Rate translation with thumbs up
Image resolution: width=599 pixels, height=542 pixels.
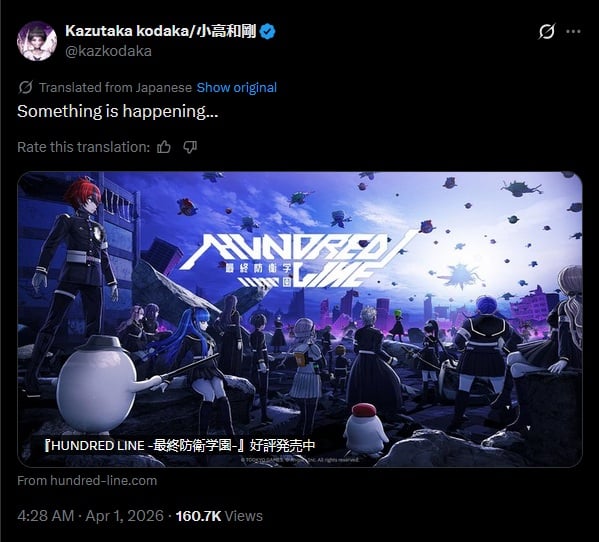164,147
